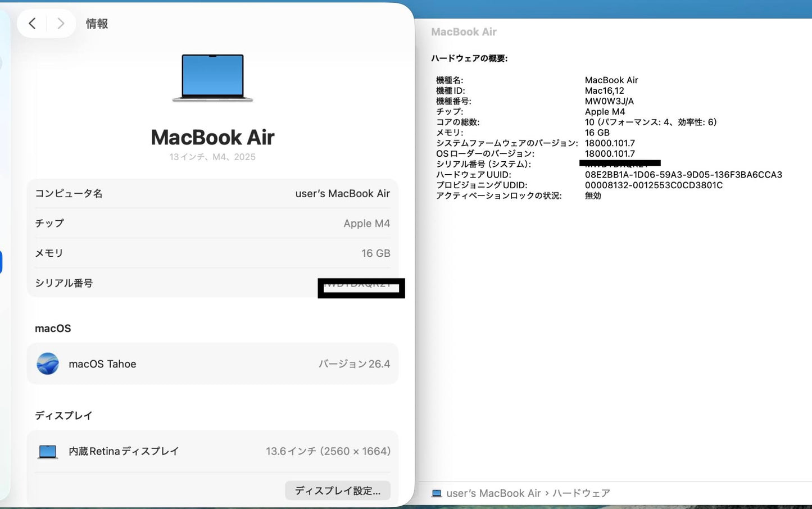Click the シリアル番号 label in the settings window
The height and width of the screenshot is (509, 812).
63,283
